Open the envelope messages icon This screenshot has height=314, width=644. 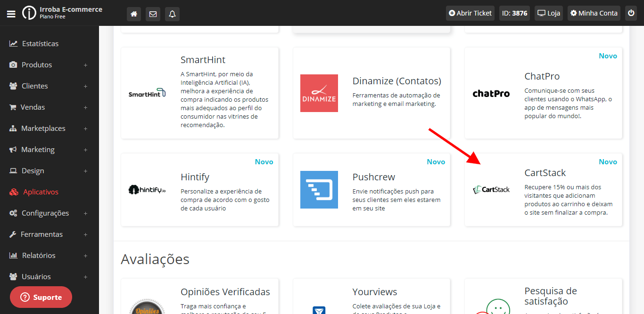(153, 14)
